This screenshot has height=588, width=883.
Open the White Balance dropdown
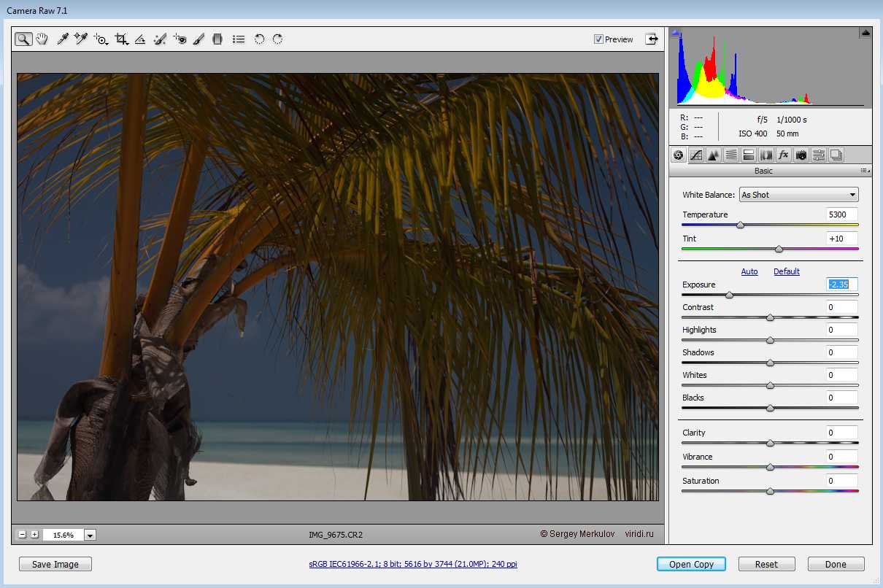tap(798, 195)
